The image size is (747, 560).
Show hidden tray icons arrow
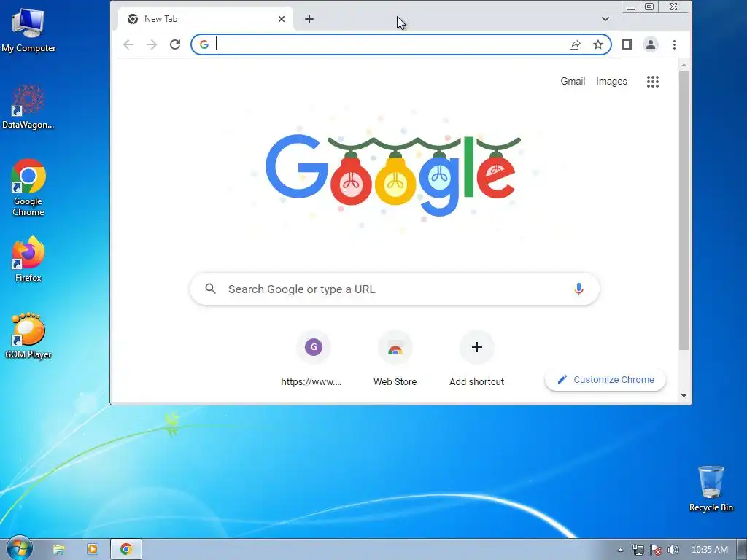(620, 550)
